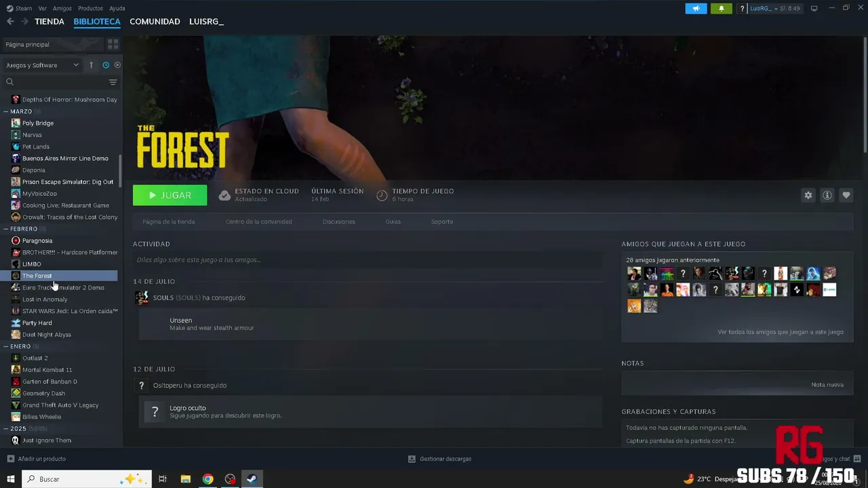Open the Ayuda menu

tap(117, 8)
